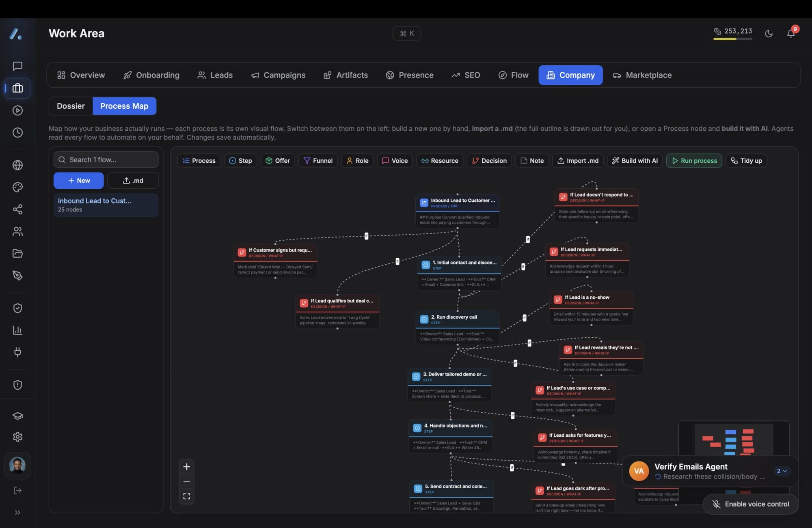812x528 pixels.
Task: Open the Artifacts tab
Action: coord(346,75)
